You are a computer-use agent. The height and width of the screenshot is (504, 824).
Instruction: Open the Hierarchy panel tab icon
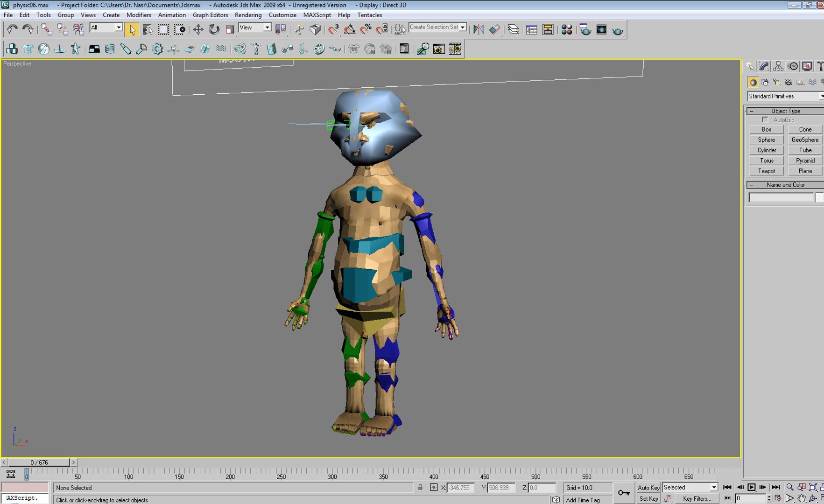click(x=778, y=66)
